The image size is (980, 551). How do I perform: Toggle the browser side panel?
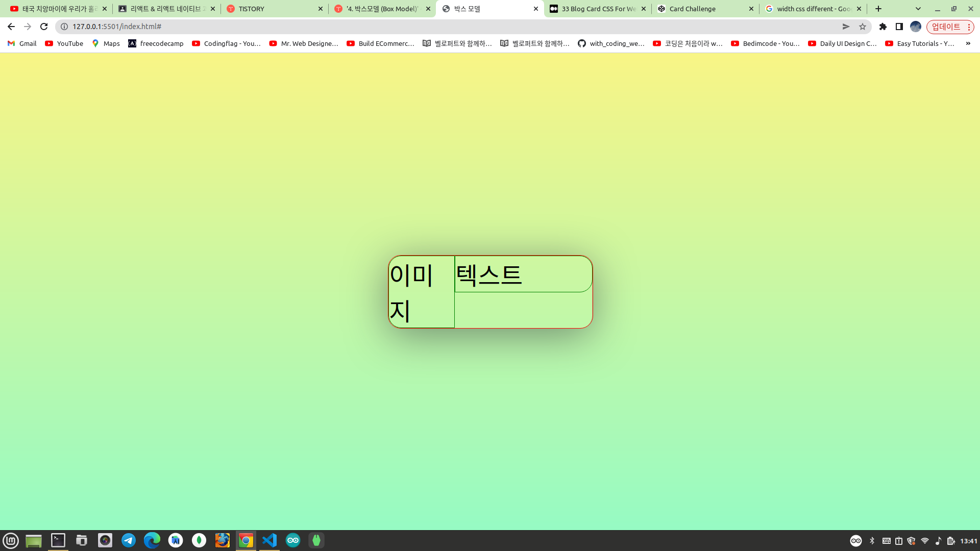[x=899, y=27]
